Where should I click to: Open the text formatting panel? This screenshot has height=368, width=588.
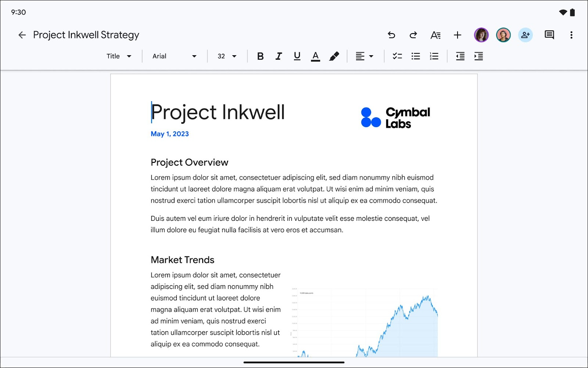click(x=435, y=35)
